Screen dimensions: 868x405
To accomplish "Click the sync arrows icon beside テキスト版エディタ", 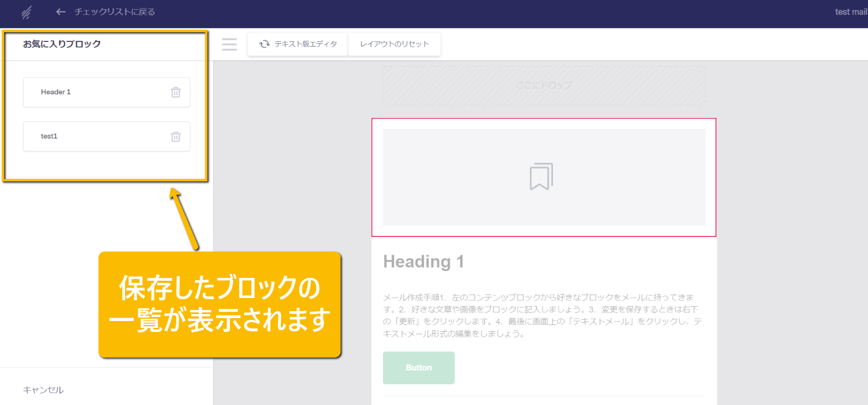I will 264,44.
